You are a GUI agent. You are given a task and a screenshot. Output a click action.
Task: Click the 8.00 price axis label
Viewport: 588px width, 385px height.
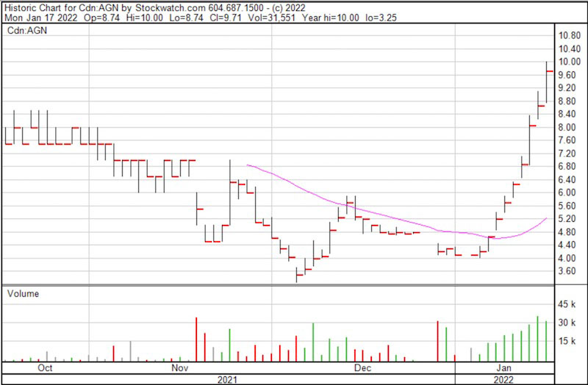567,127
